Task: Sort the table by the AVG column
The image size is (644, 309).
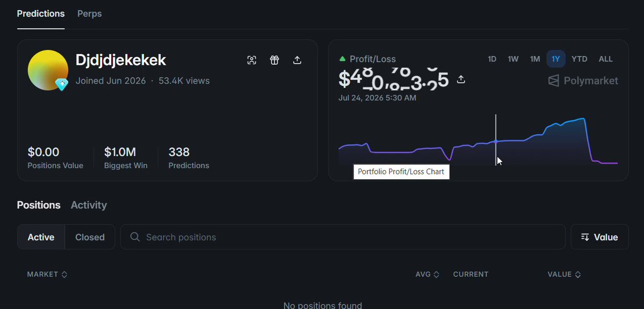Action: pyautogui.click(x=428, y=274)
